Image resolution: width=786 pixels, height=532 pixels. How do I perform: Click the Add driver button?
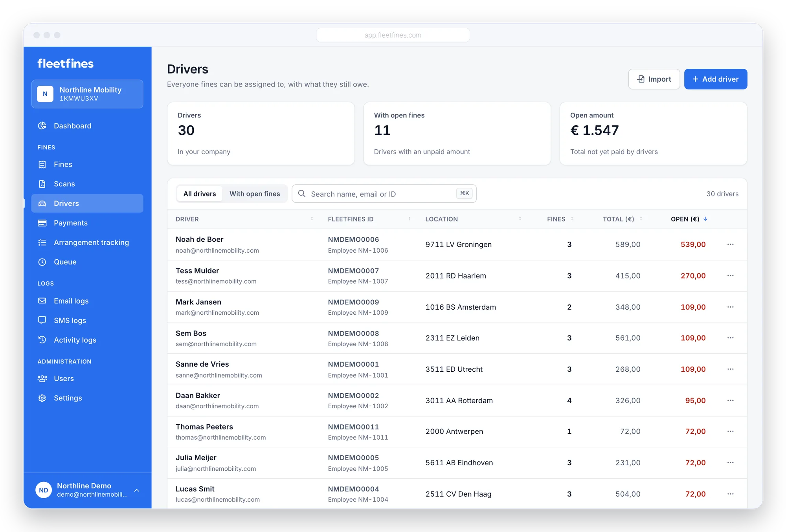716,79
